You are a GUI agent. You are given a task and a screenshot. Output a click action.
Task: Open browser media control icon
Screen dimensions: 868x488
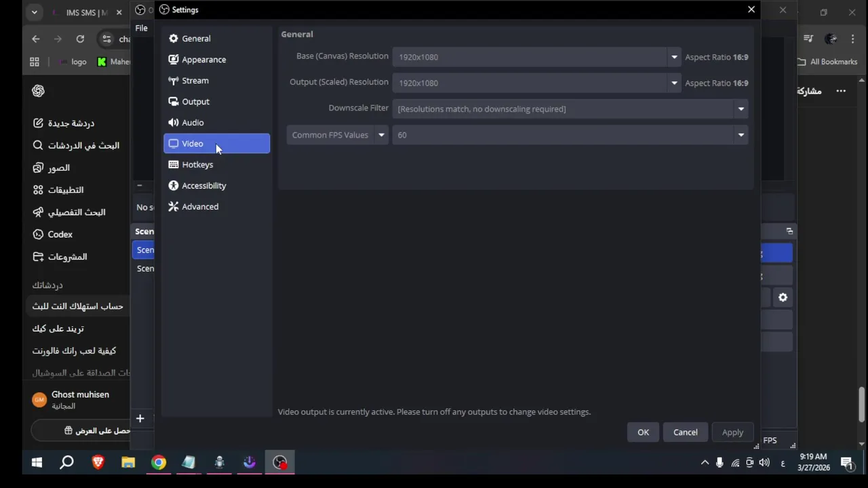point(808,39)
